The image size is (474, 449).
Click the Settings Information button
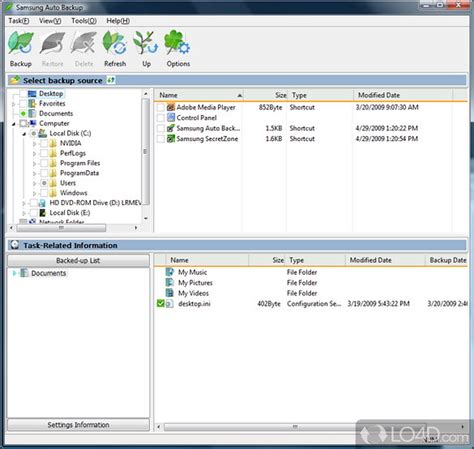pyautogui.click(x=78, y=425)
